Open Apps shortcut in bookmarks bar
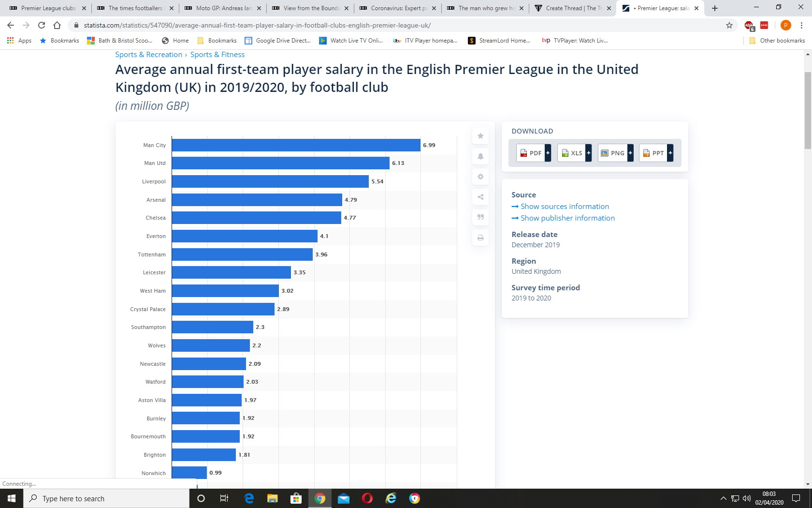812x508 pixels. coord(19,41)
